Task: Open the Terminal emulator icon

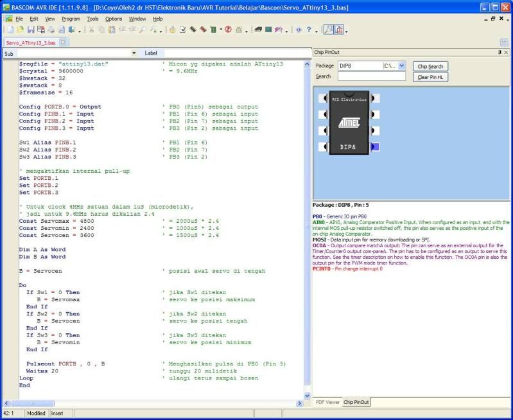Action: (258, 30)
